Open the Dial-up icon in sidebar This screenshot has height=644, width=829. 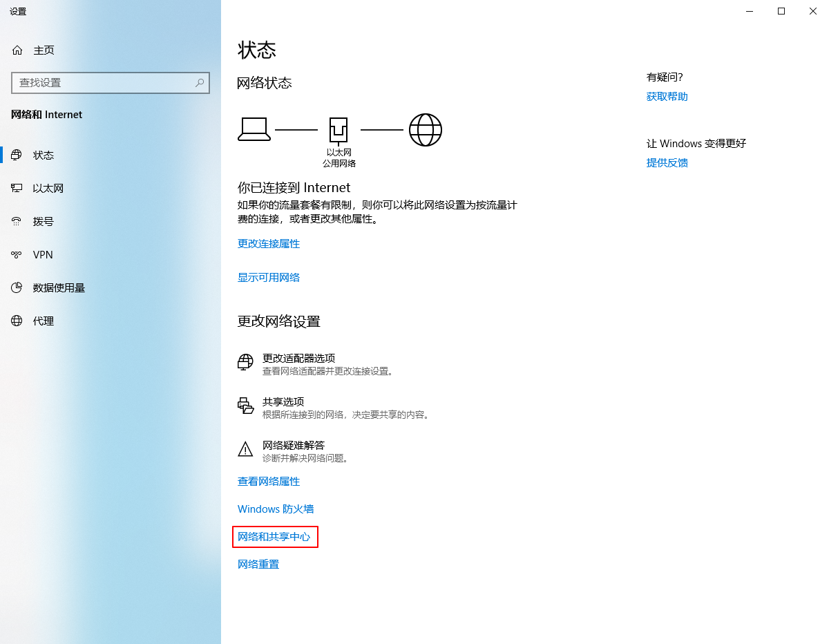(x=17, y=221)
